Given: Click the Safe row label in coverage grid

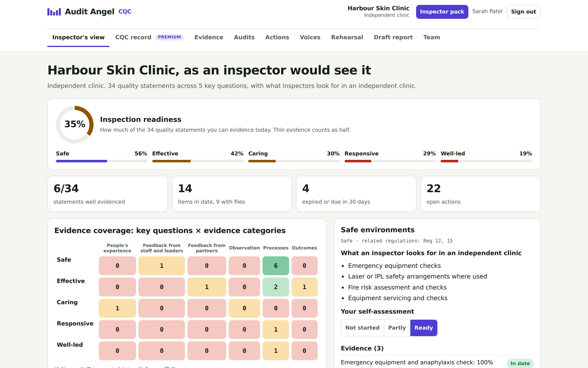Looking at the screenshot, I should tap(64, 260).
